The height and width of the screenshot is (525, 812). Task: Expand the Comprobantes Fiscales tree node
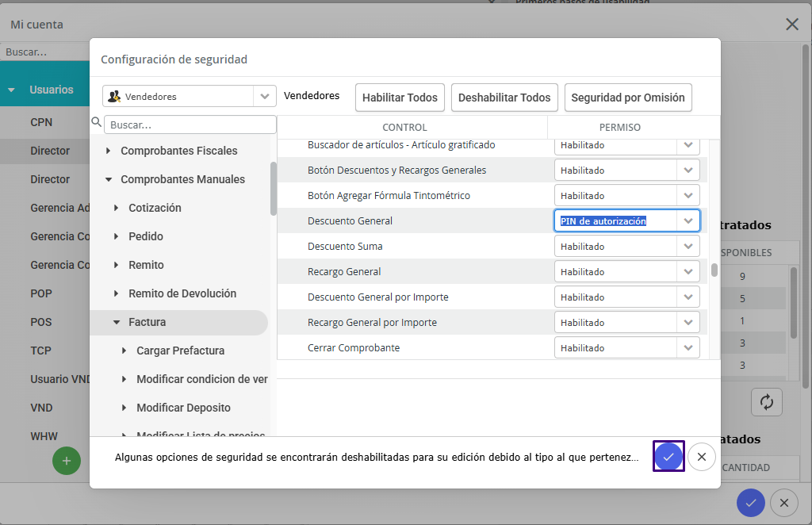[109, 151]
